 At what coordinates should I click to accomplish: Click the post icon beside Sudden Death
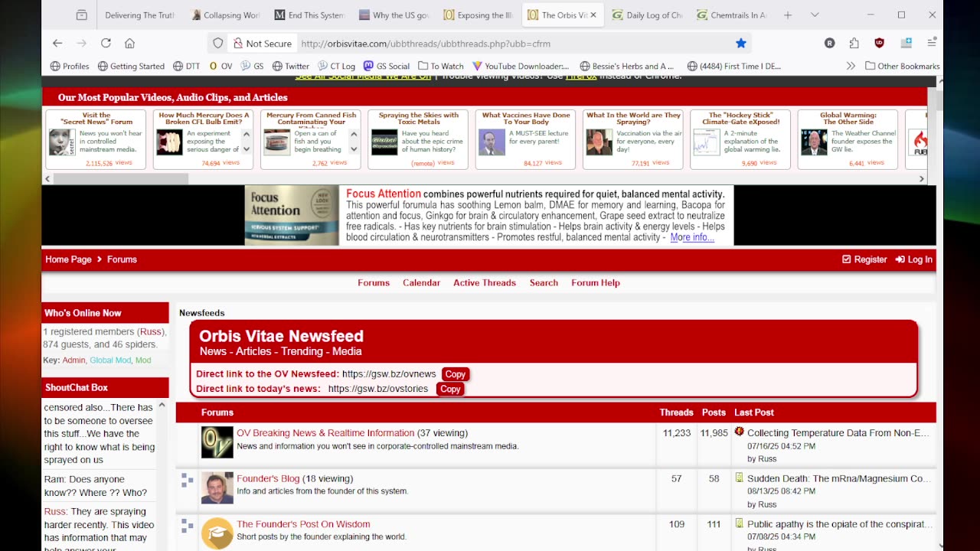tap(739, 478)
